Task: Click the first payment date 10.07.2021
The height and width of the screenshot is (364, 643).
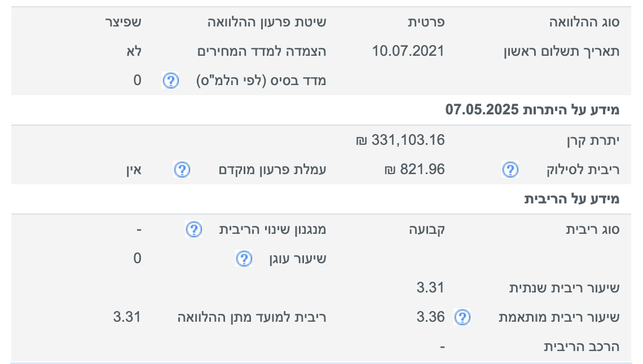Action: [x=408, y=51]
